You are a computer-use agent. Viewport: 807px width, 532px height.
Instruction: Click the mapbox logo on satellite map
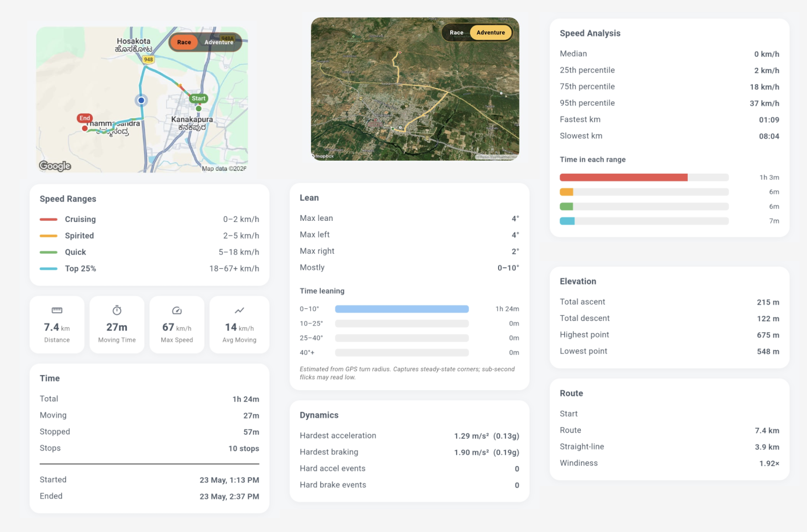tap(323, 156)
